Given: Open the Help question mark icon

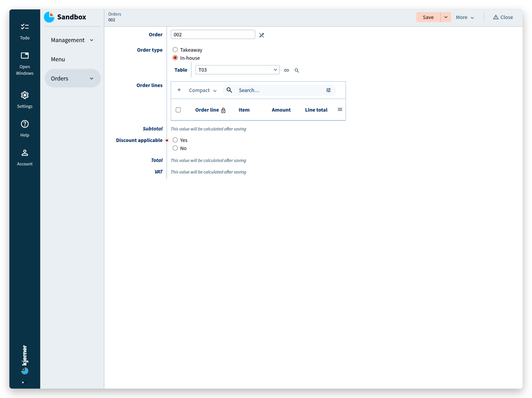Looking at the screenshot, I should click(25, 124).
